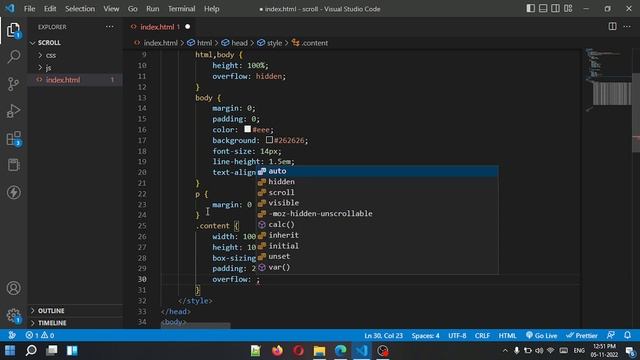Open the File menu
This screenshot has height=360, width=640.
click(x=29, y=9)
